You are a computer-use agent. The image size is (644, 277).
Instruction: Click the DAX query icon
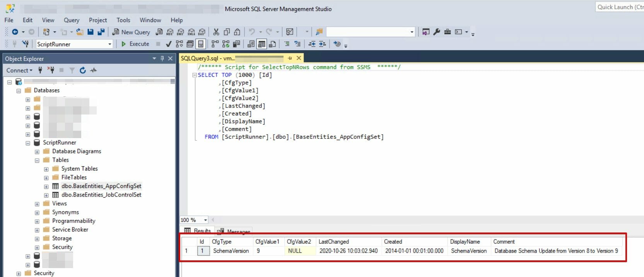pyautogui.click(x=202, y=32)
